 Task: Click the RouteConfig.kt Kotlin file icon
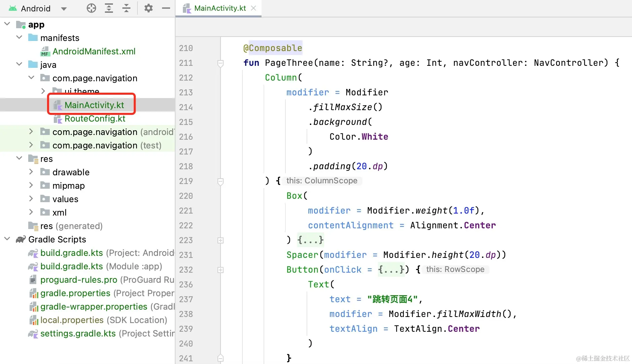click(58, 119)
